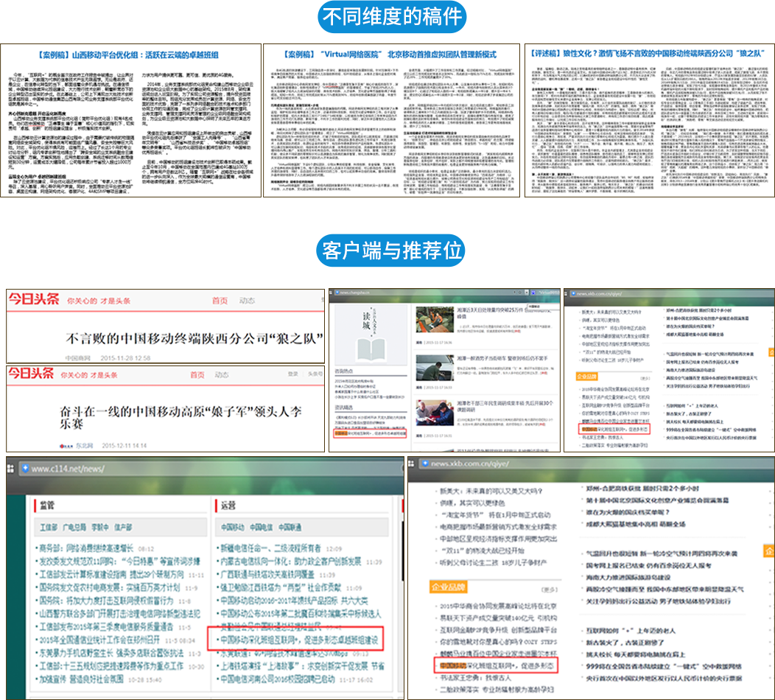The height and width of the screenshot is (700, 775).
Task: Open 张卫勉励江西铁塔 news item
Action: point(280,588)
